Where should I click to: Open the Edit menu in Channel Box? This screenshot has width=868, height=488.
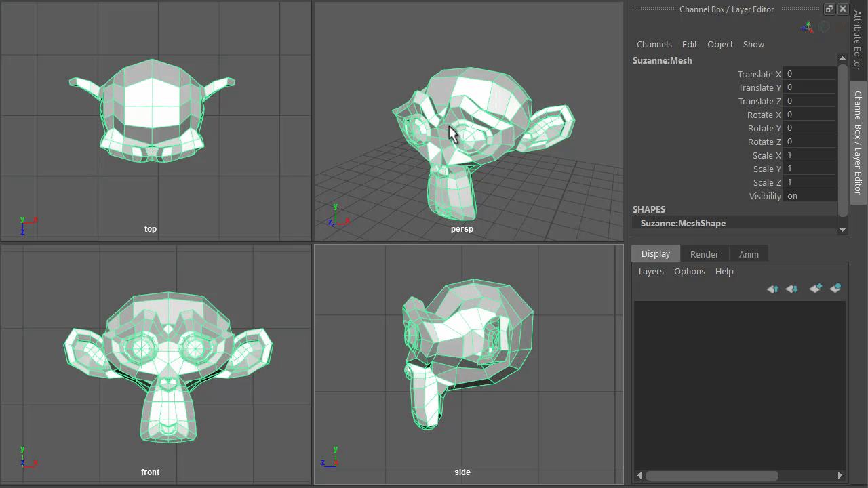(x=690, y=44)
